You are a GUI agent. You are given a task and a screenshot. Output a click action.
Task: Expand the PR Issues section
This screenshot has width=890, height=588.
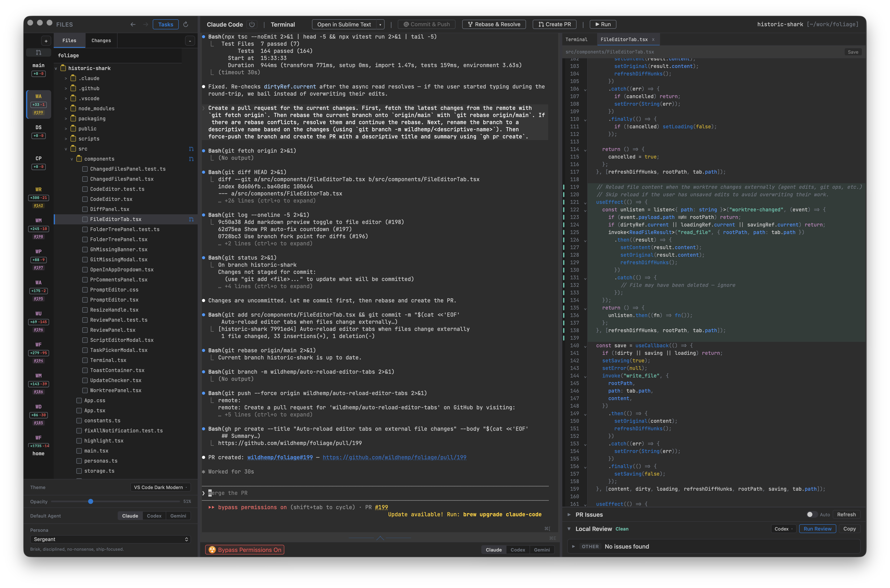pyautogui.click(x=569, y=515)
